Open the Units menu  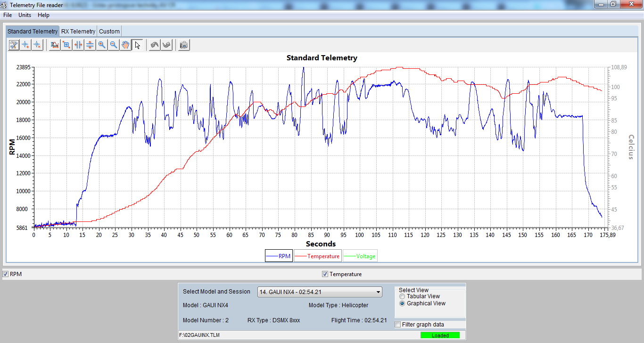coord(25,15)
